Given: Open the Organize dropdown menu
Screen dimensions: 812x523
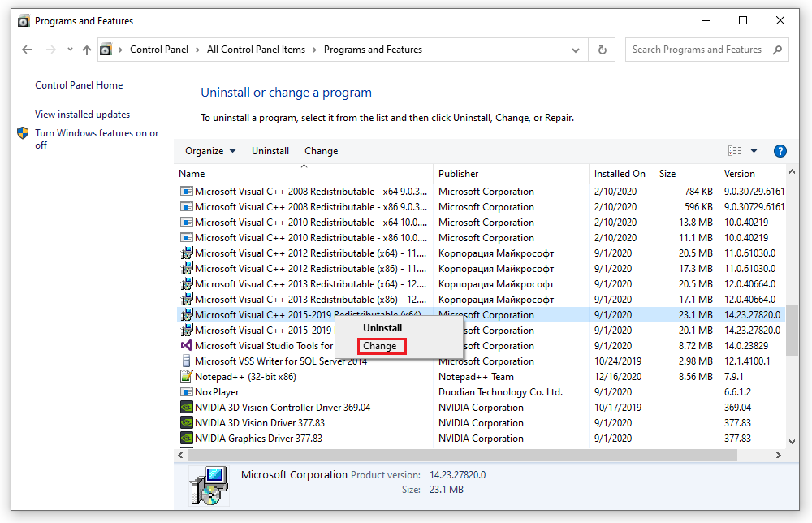Looking at the screenshot, I should pos(209,151).
